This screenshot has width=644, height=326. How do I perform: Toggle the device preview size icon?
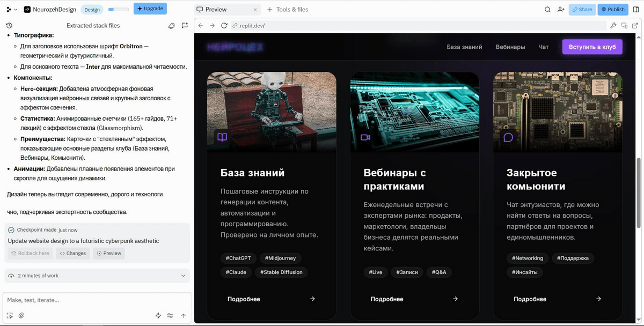point(624,26)
